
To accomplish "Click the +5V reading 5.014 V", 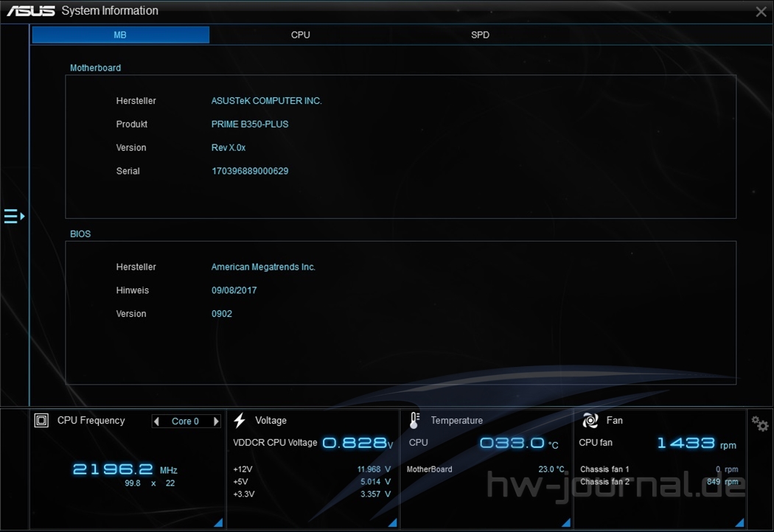I will click(x=375, y=482).
